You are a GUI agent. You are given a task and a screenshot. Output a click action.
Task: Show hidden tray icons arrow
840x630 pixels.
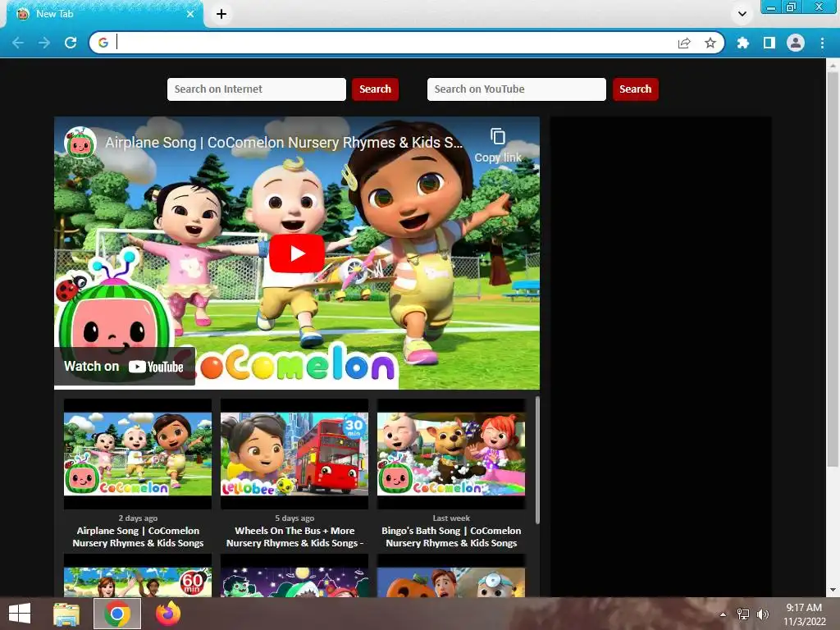(x=723, y=614)
